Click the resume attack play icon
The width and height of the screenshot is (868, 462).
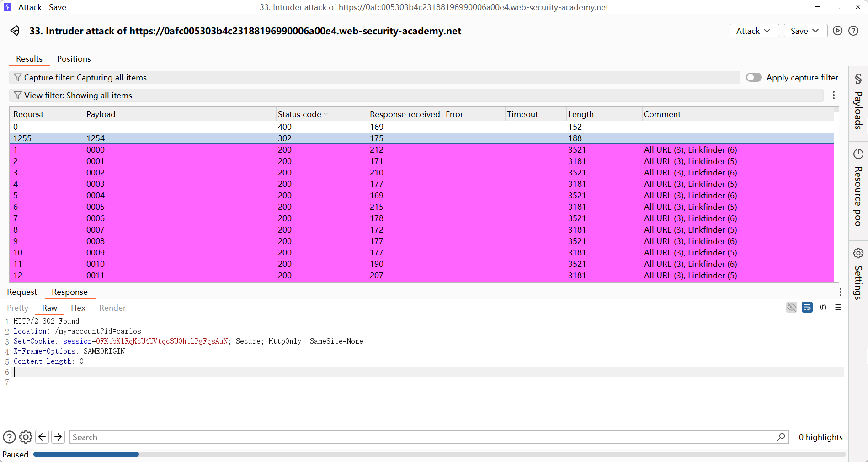pyautogui.click(x=837, y=31)
